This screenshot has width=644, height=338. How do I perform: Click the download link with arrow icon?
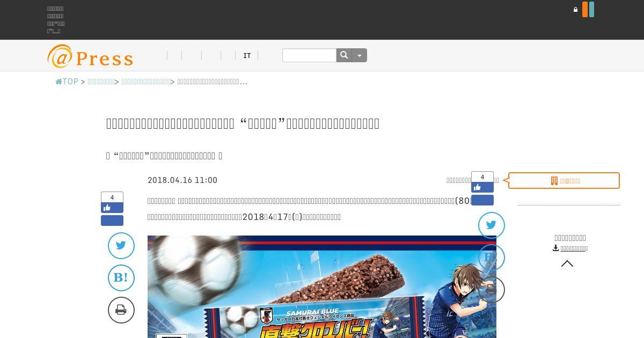pyautogui.click(x=570, y=248)
